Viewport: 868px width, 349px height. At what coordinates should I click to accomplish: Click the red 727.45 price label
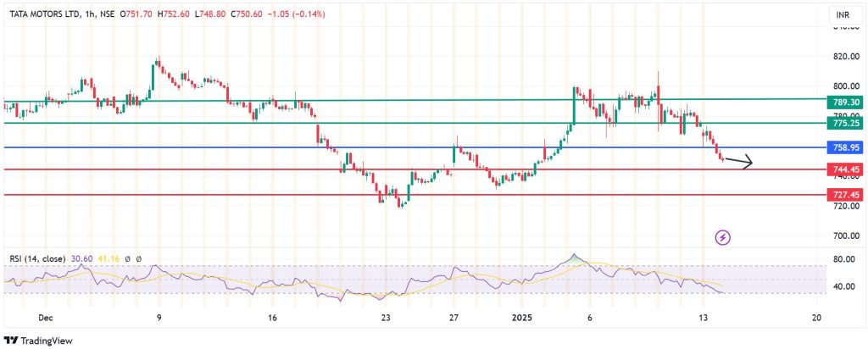(846, 195)
